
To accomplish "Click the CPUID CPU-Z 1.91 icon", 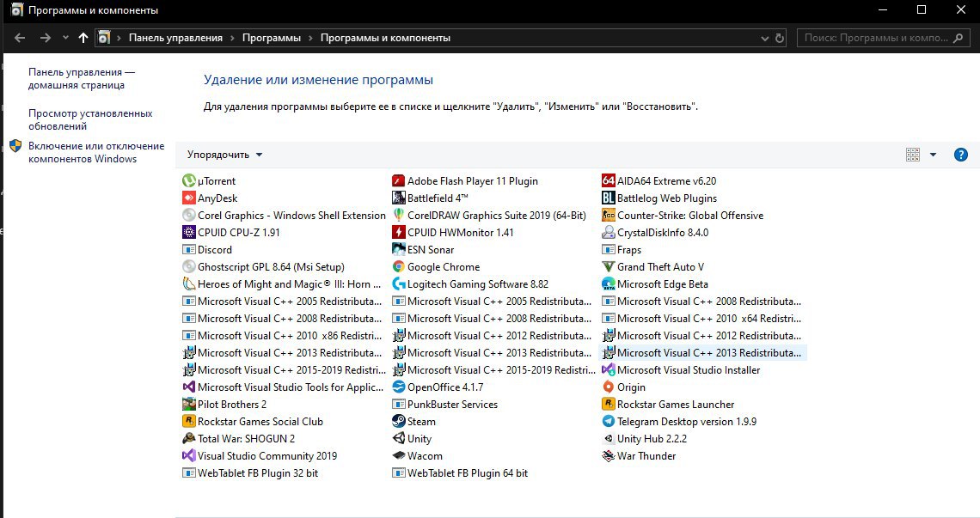I will [x=189, y=233].
